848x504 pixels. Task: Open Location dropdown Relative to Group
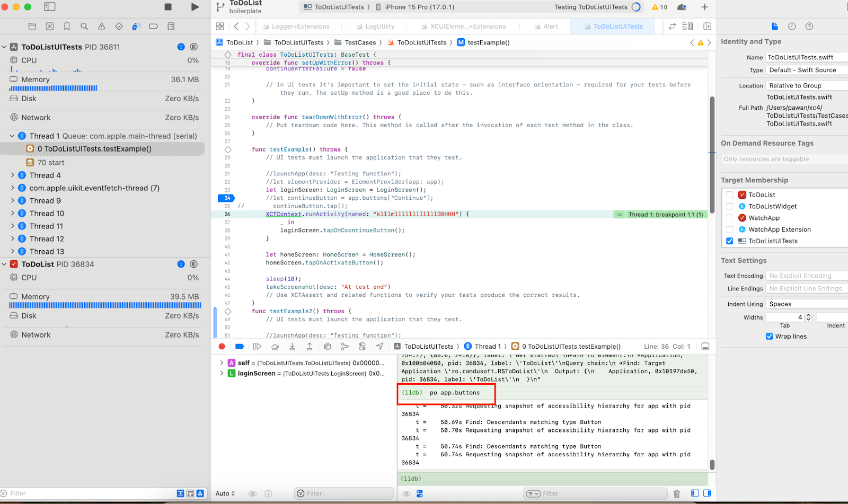807,86
